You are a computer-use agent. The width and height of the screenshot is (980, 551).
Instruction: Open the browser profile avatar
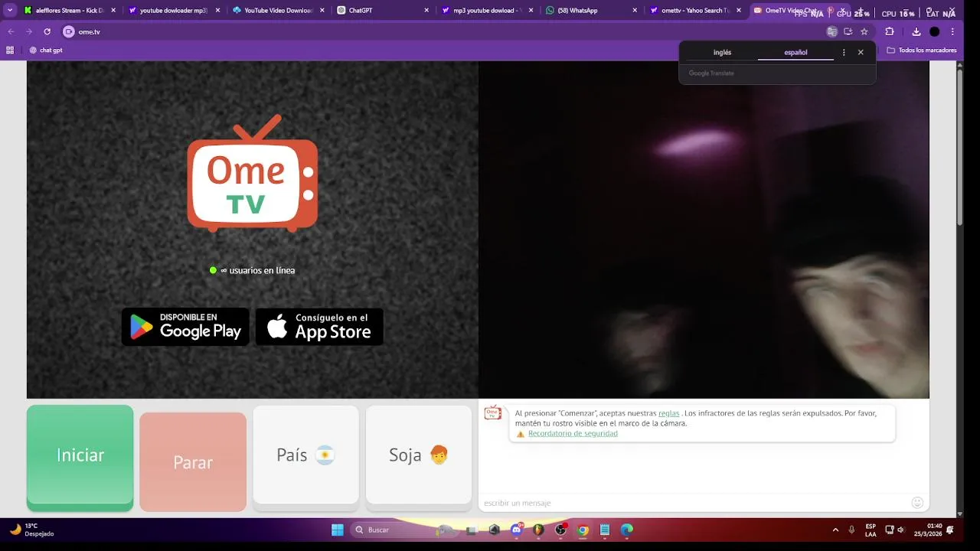pyautogui.click(x=935, y=31)
